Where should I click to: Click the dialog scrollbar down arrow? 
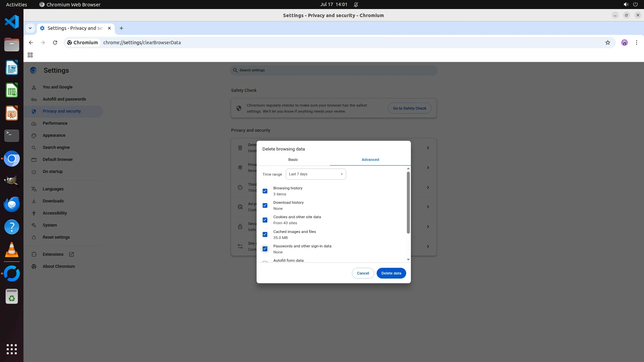point(408,259)
